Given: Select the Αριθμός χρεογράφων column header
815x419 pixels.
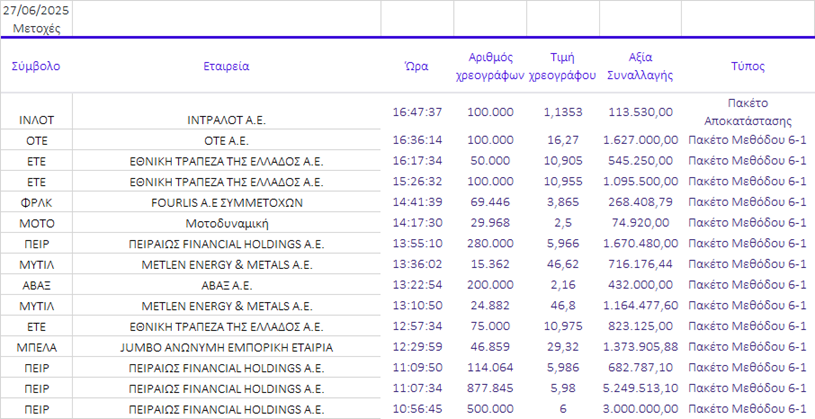Looking at the screenshot, I should (x=490, y=66).
